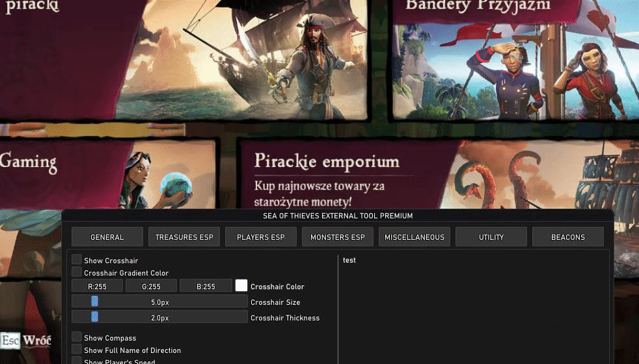Select the MONSTERS ESP tab

(x=338, y=237)
